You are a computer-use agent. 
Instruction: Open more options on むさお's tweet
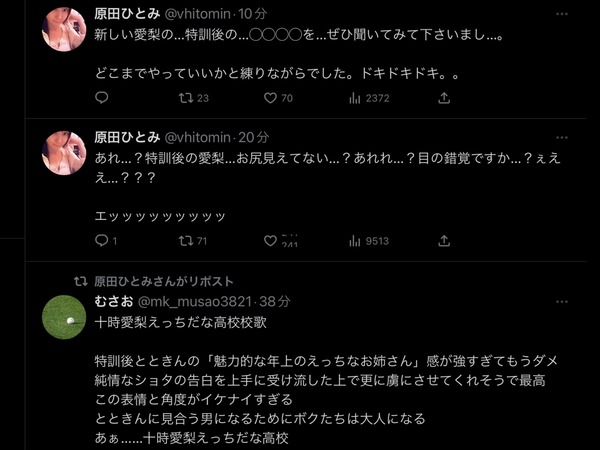pyautogui.click(x=561, y=302)
